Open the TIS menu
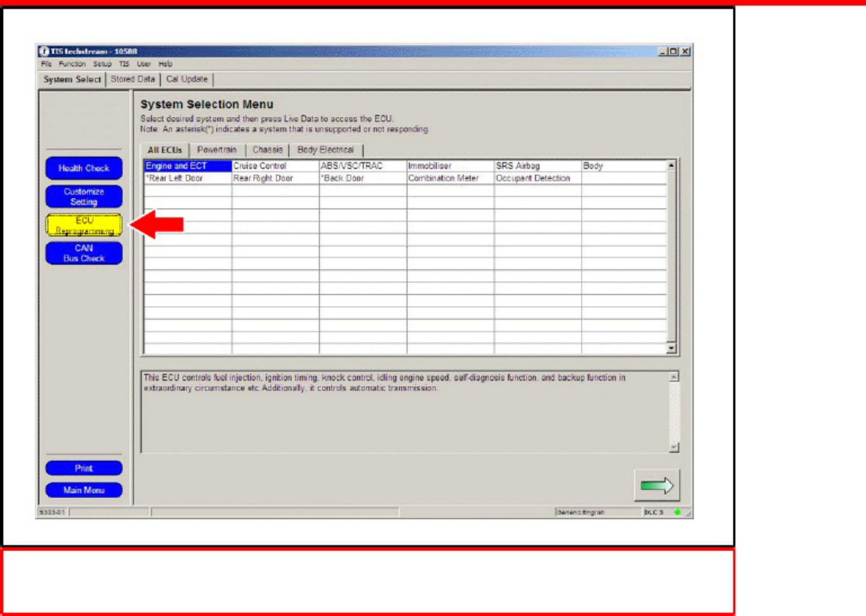The width and height of the screenshot is (866, 616). coord(124,64)
